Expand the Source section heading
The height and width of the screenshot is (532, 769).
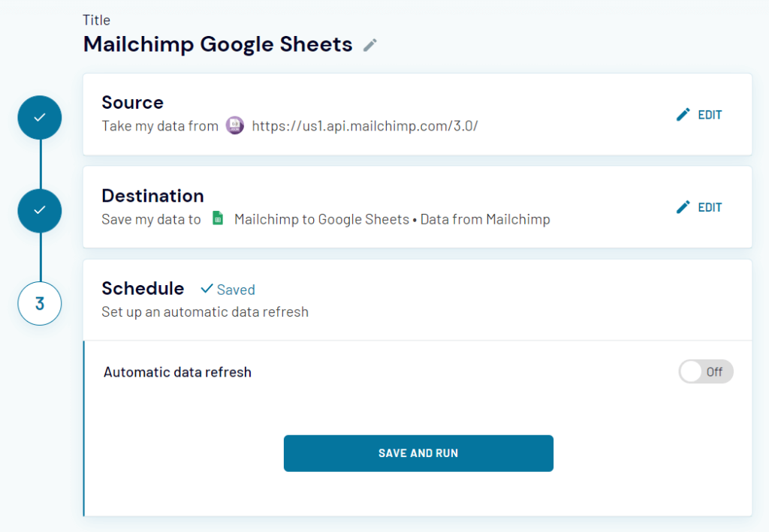pos(132,103)
